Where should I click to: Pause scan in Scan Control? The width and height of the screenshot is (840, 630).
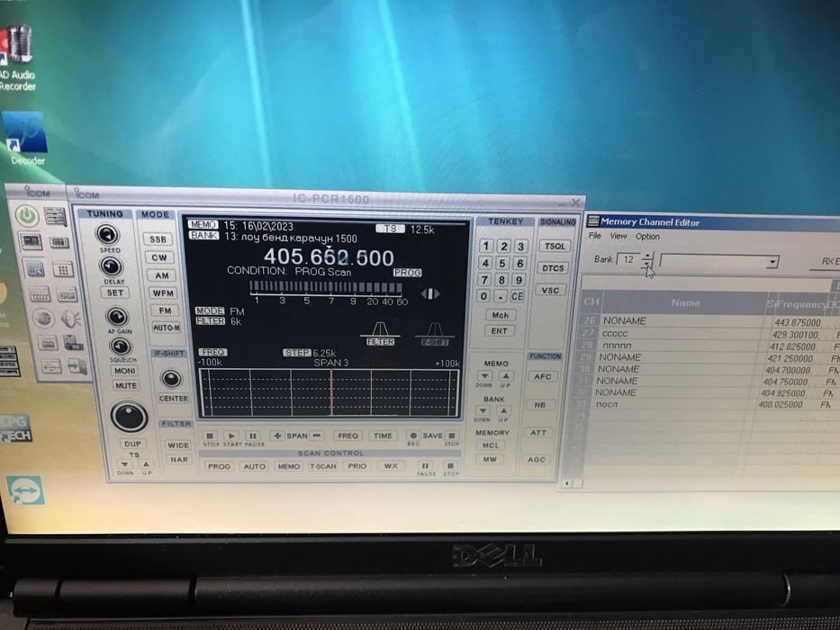tap(425, 466)
